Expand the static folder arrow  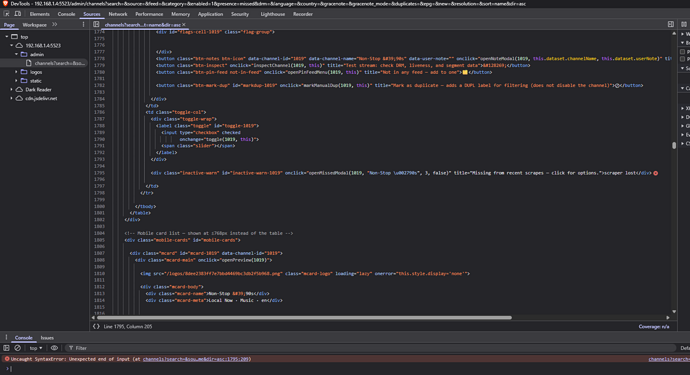pos(17,81)
